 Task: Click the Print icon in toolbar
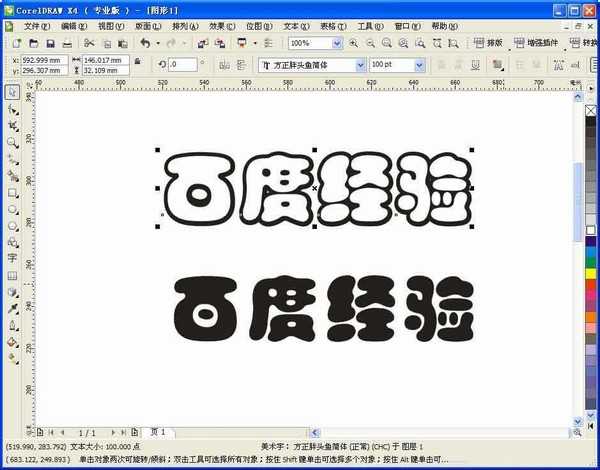click(67, 44)
